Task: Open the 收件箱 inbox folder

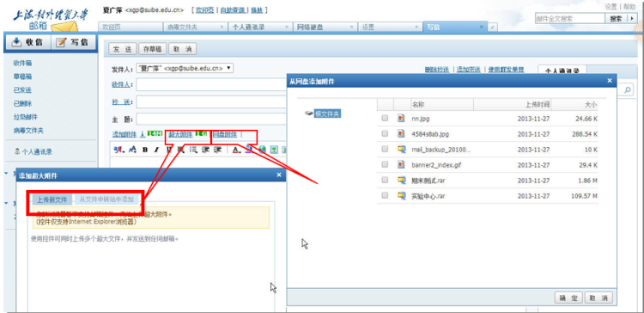Action: (x=22, y=64)
